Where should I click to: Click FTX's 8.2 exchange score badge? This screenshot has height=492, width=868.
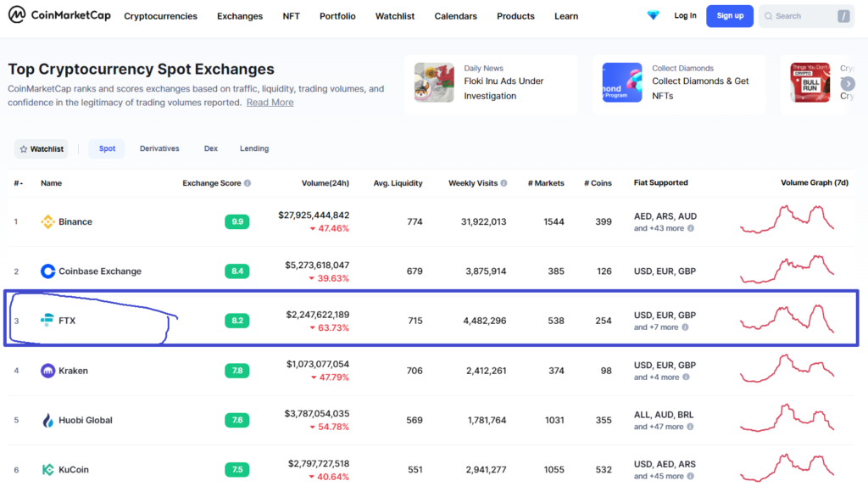click(237, 321)
